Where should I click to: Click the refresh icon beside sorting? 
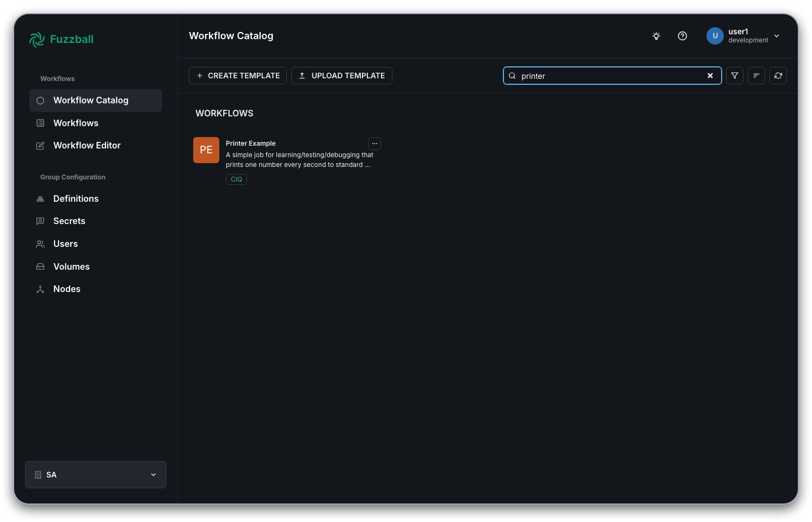click(778, 76)
